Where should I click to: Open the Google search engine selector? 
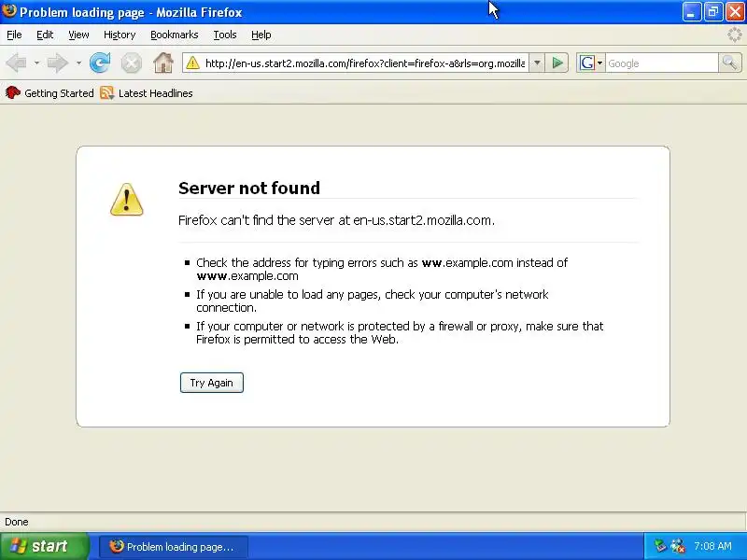pyautogui.click(x=591, y=63)
